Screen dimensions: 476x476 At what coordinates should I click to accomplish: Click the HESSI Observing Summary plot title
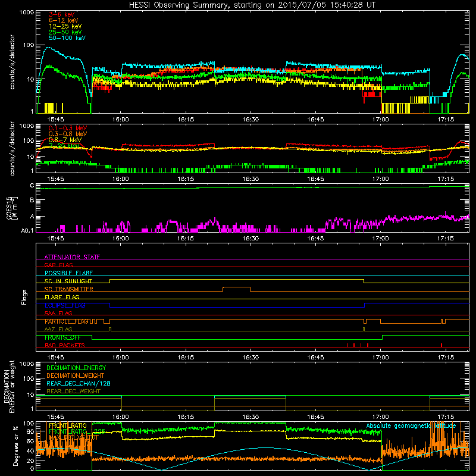click(x=252, y=5)
